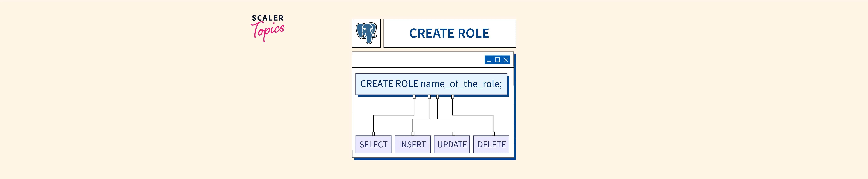Click the connector node above DELETE
This screenshot has height=179, width=868.
(x=493, y=134)
